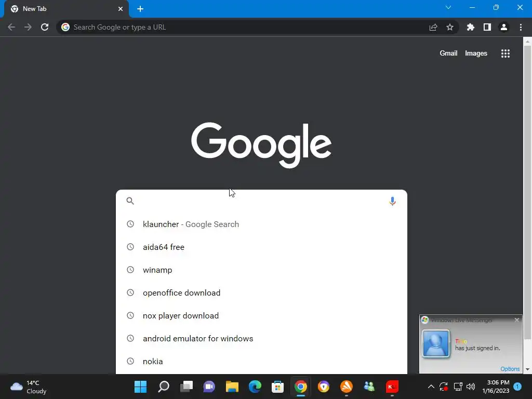This screenshot has width=532, height=399.
Task: Open the volume speaker tray icon
Action: [471, 387]
